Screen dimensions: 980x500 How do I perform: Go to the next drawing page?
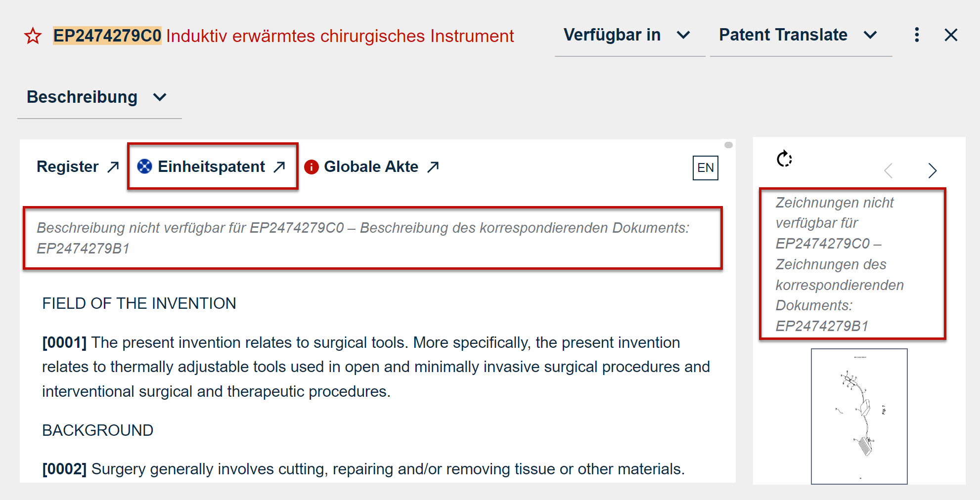pos(932,170)
